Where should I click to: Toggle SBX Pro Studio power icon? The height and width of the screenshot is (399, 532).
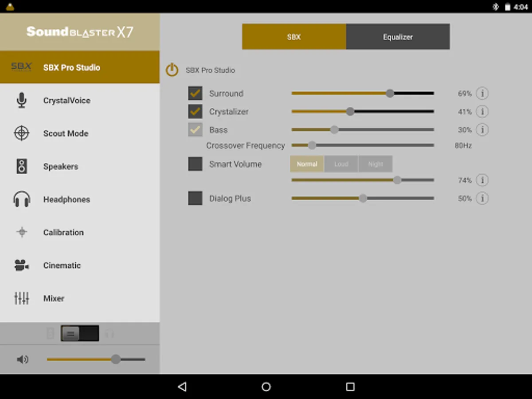[x=172, y=70]
